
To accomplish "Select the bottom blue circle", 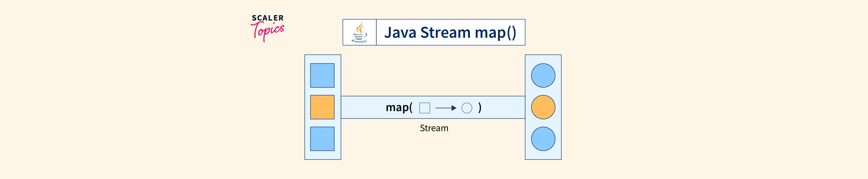I will pyautogui.click(x=543, y=139).
